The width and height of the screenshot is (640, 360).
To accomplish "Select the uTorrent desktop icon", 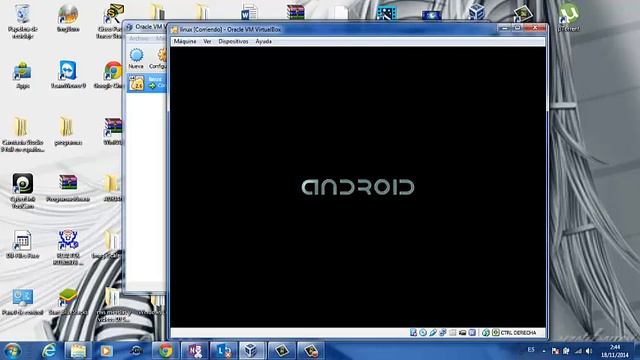I will 569,17.
